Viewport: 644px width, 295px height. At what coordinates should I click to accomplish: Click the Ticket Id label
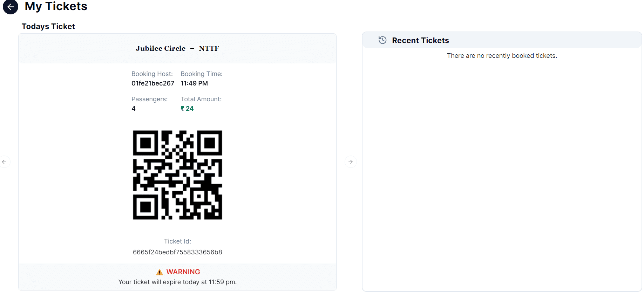(x=177, y=241)
